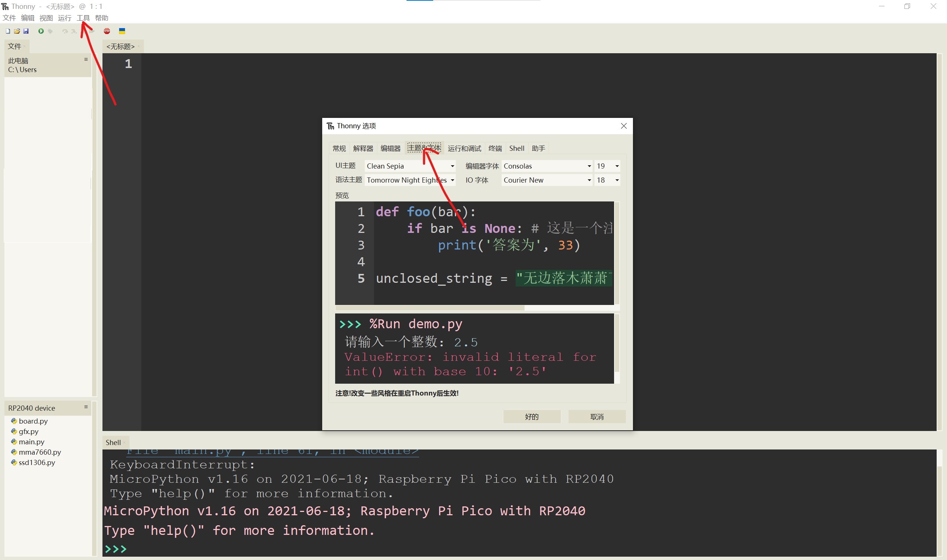Viewport: 947px width, 560px height.
Task: Click the red STOP icon in toolbar
Action: coord(107,31)
